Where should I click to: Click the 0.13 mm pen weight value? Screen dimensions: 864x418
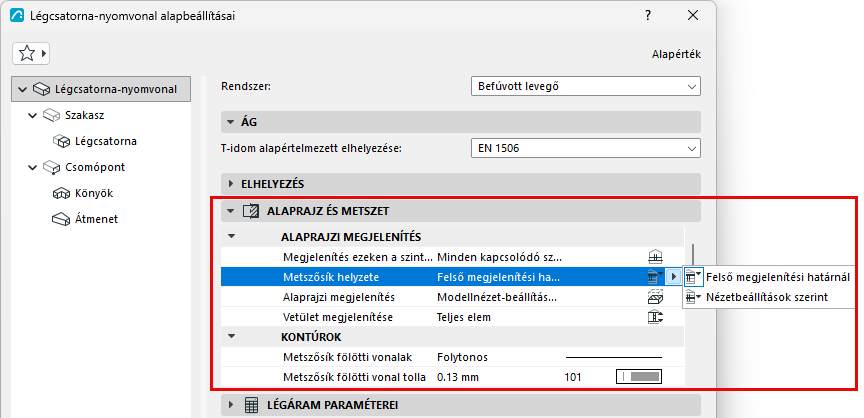pyautogui.click(x=458, y=377)
